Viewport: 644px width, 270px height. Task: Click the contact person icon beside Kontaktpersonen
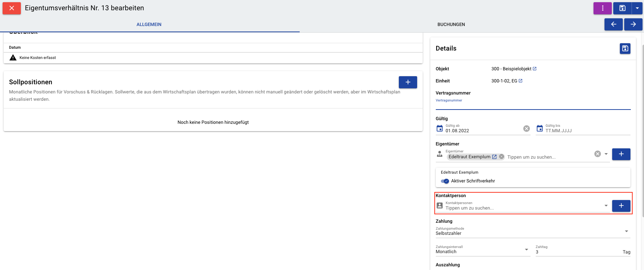coord(440,206)
